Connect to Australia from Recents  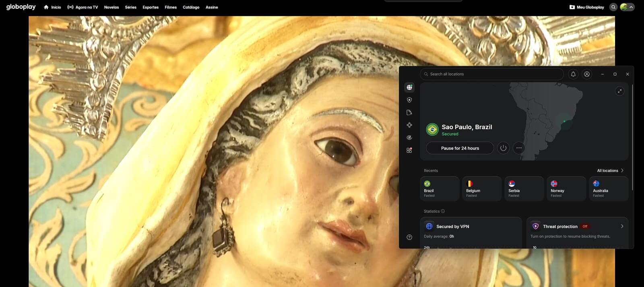tap(609, 189)
